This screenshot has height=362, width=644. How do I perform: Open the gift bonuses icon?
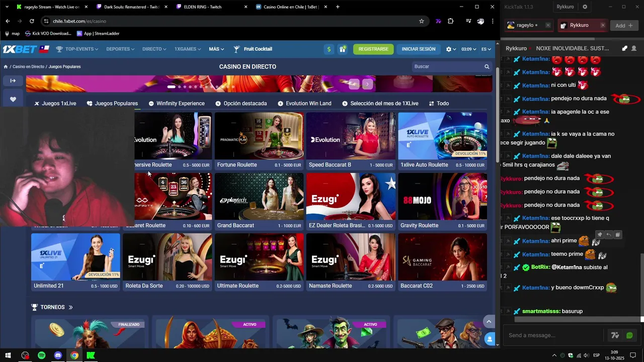pos(342,49)
